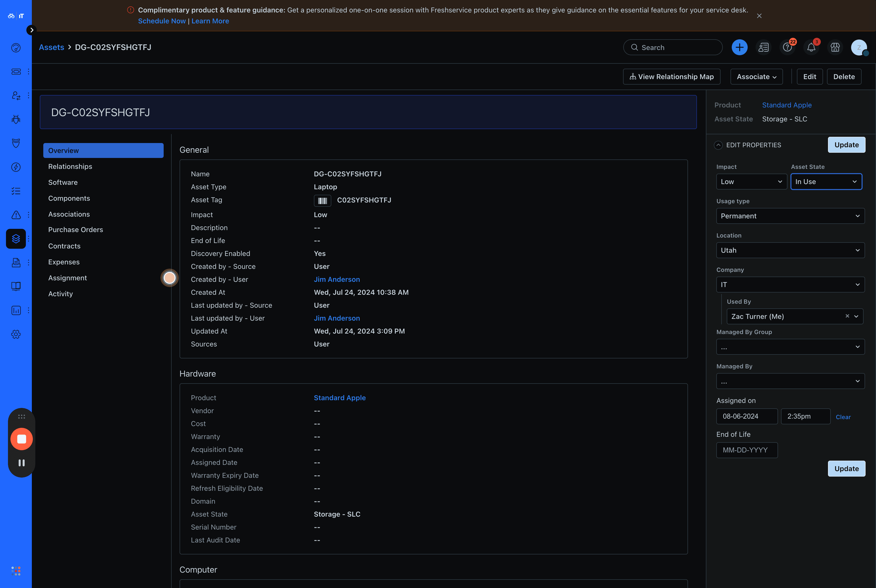Open the Dashboard icon in sidebar
This screenshot has height=588, width=876.
[x=16, y=48]
